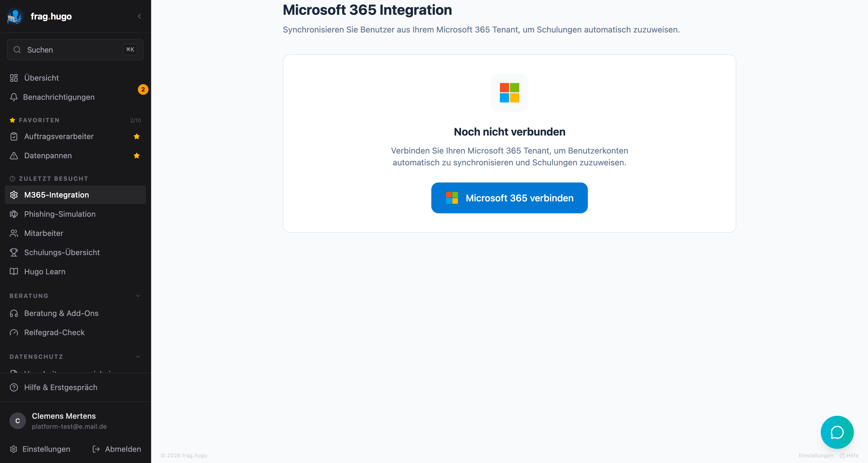Collapse the Datenschutz section chevron
This screenshot has width=868, height=463.
(x=138, y=356)
